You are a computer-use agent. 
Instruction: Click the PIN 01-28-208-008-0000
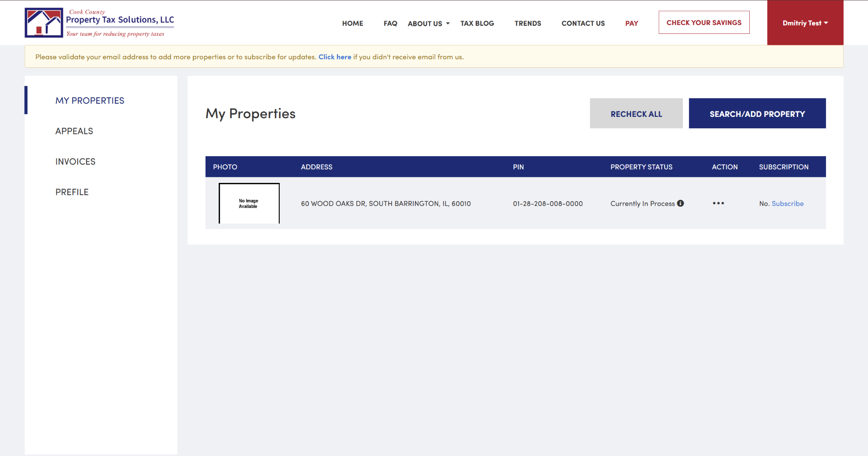pyautogui.click(x=548, y=204)
